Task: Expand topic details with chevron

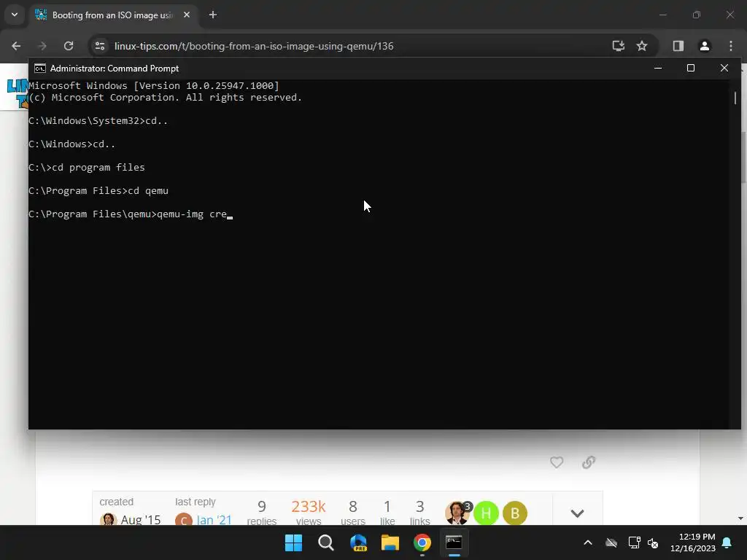Action: coord(578,513)
